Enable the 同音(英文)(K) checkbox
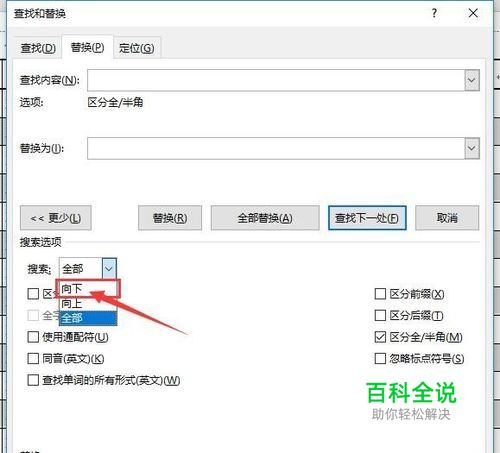 33,359
